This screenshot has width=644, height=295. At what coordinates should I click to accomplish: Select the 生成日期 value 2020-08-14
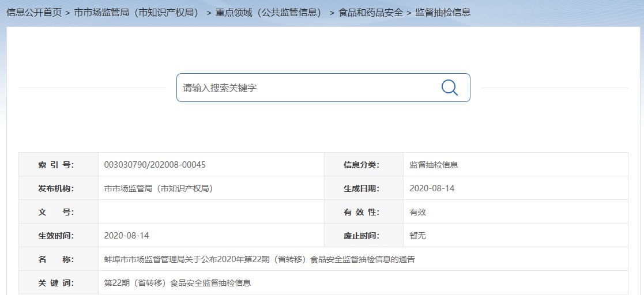click(432, 188)
